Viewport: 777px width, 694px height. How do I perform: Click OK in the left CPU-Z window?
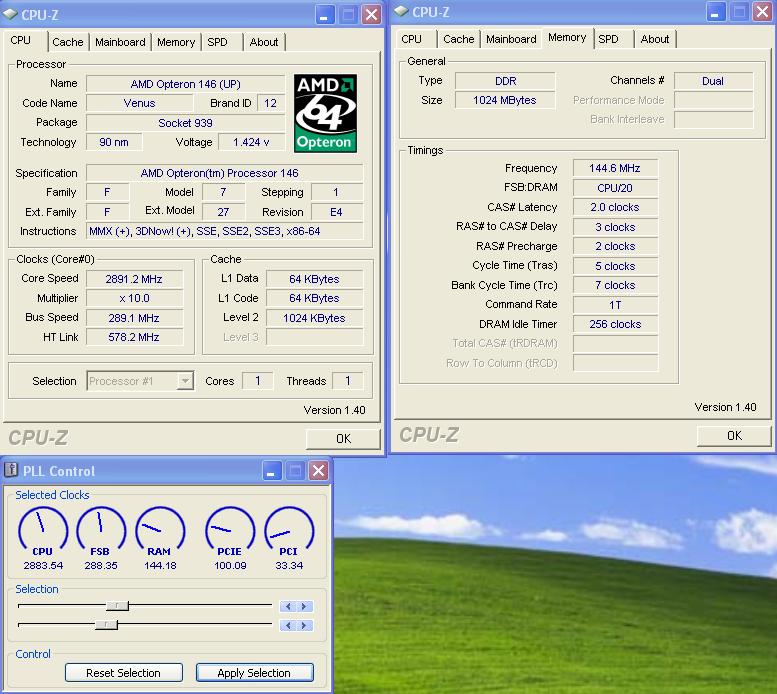point(343,439)
